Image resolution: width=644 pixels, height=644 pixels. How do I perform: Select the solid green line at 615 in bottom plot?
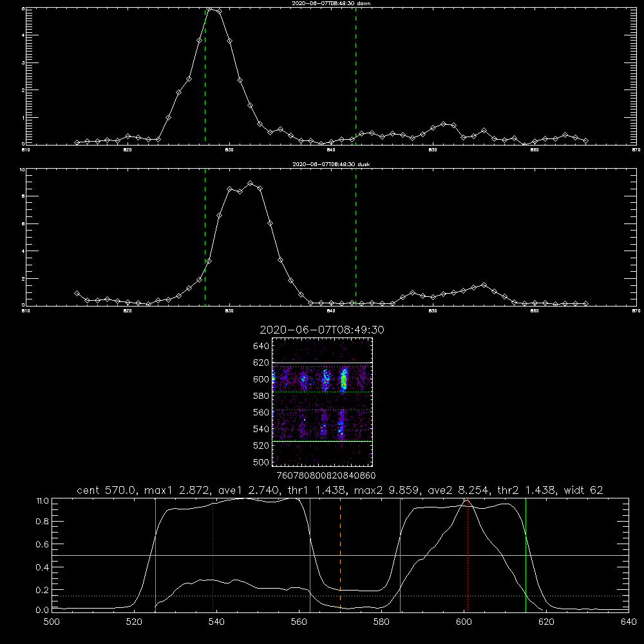(x=526, y=554)
